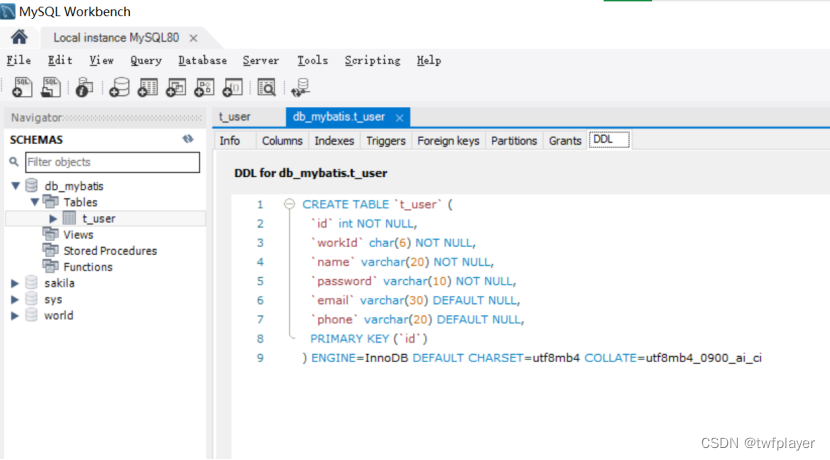
Task: Open the object inspector info icon
Action: pyautogui.click(x=84, y=87)
